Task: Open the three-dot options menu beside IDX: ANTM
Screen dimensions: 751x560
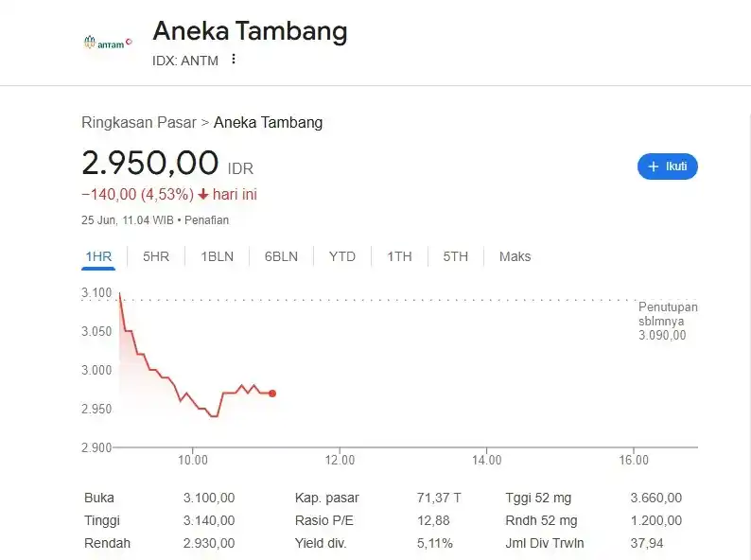Action: [234, 60]
